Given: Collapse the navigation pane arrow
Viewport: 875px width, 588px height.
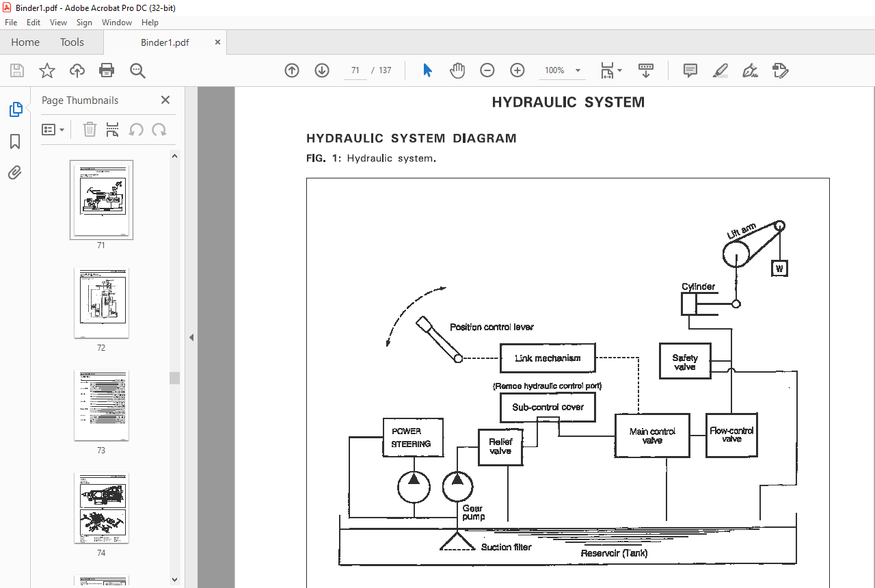Looking at the screenshot, I should [x=191, y=337].
